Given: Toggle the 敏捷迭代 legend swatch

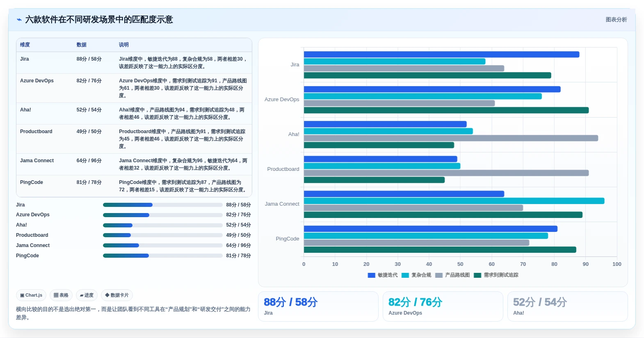Looking at the screenshot, I should [x=372, y=275].
